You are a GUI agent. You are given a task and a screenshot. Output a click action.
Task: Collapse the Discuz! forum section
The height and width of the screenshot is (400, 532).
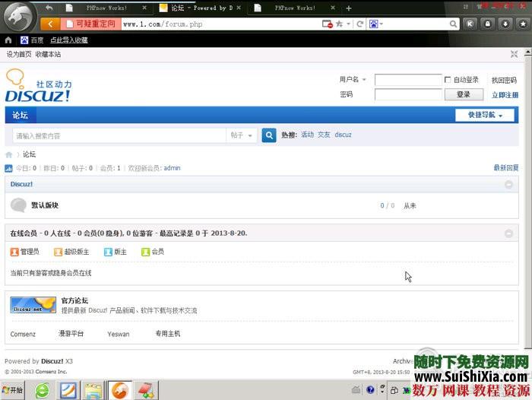click(509, 185)
